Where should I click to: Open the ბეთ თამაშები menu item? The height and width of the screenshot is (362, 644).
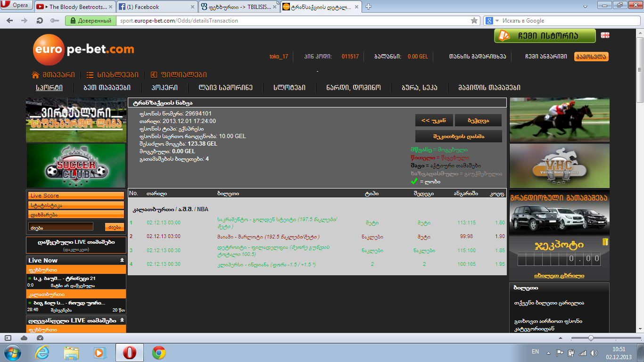[107, 88]
